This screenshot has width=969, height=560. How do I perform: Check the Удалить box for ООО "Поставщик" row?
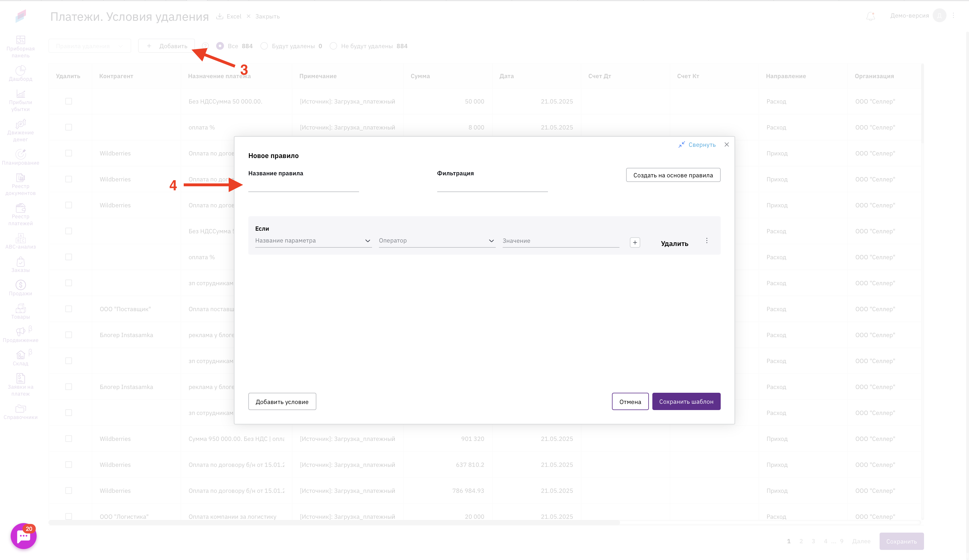[68, 309]
